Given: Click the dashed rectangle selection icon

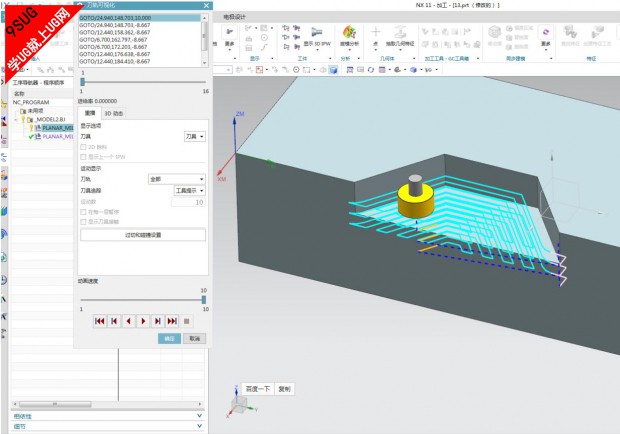Looking at the screenshot, I should pos(306,70).
